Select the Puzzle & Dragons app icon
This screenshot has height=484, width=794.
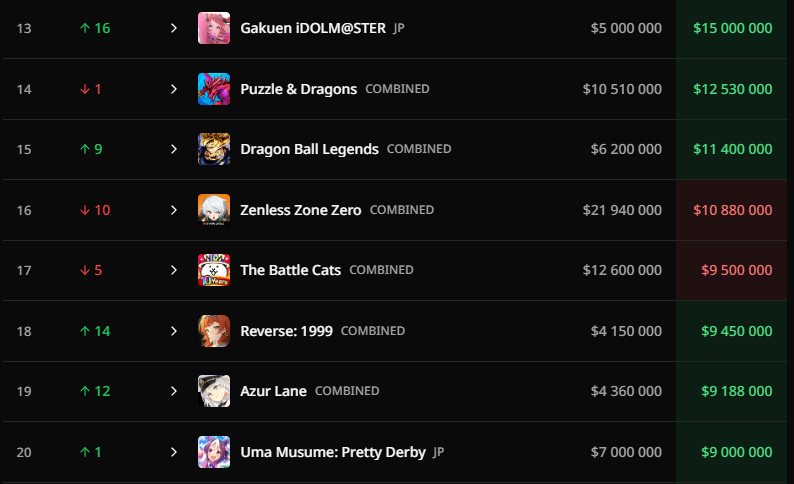click(214, 89)
